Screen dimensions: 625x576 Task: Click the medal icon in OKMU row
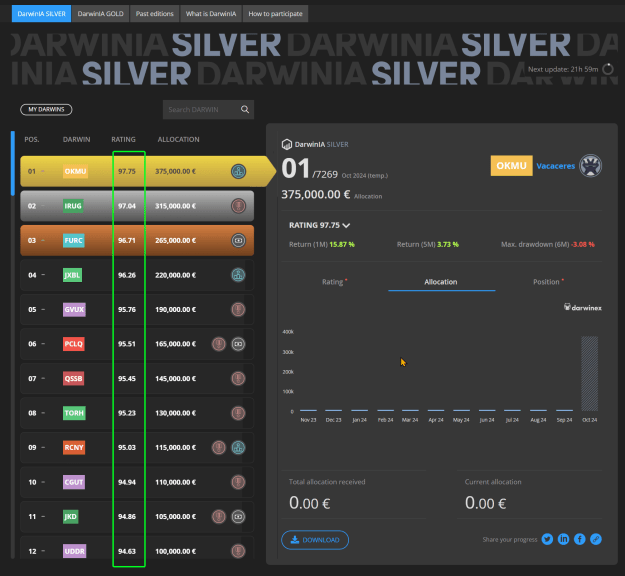point(238,171)
